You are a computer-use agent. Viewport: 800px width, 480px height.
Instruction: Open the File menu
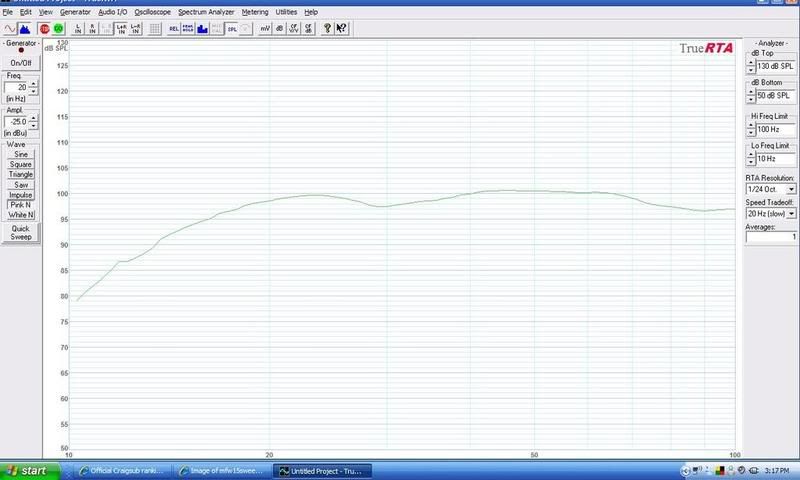(x=8, y=12)
